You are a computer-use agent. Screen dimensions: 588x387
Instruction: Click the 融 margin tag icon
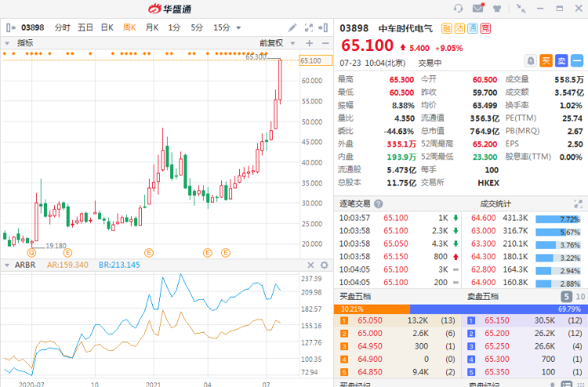point(447,28)
